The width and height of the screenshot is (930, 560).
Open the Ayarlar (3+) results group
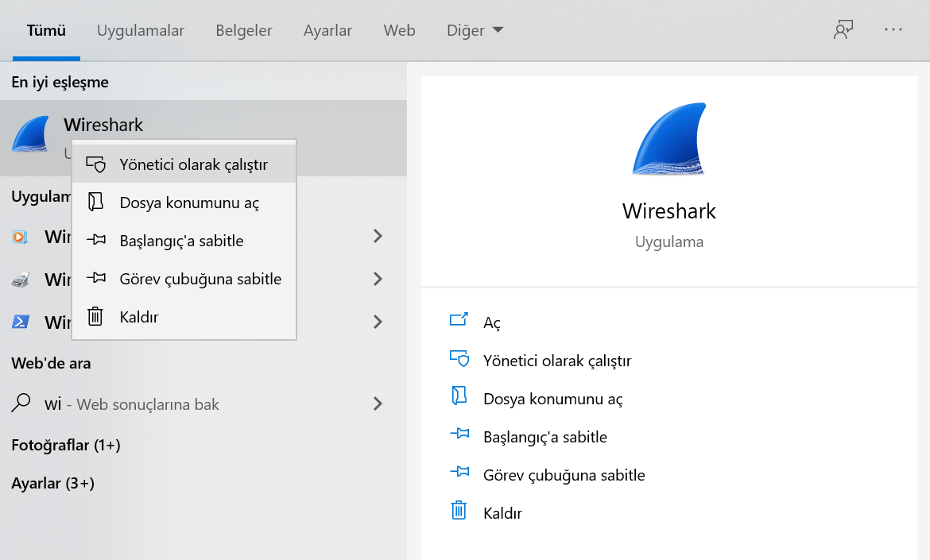click(x=52, y=484)
